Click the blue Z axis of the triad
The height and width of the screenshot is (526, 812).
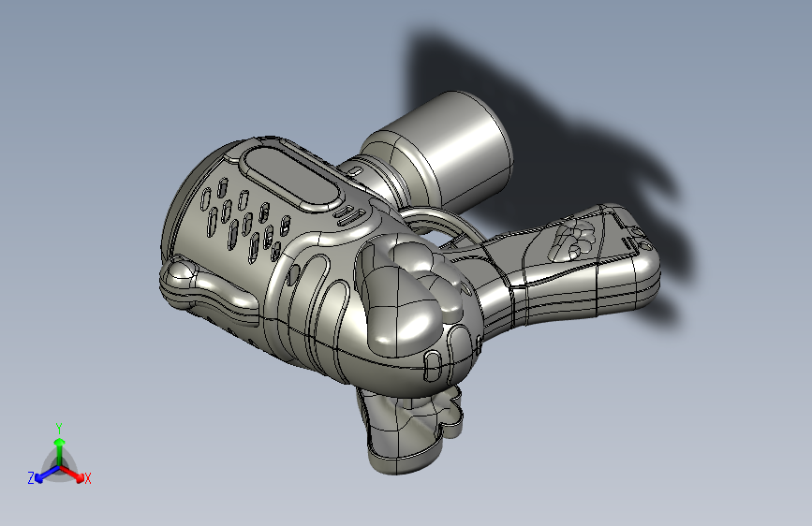pyautogui.click(x=47, y=474)
